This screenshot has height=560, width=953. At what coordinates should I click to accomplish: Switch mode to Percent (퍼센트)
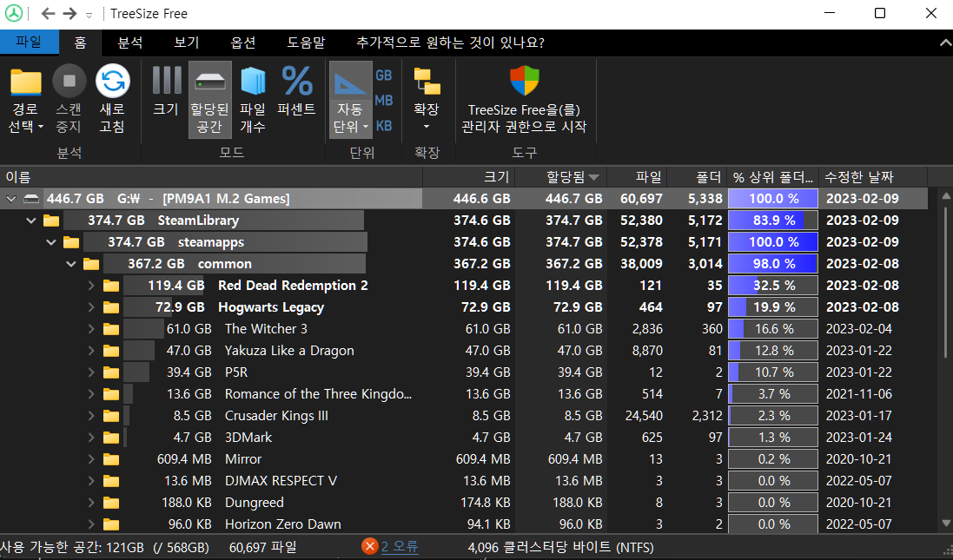click(296, 91)
